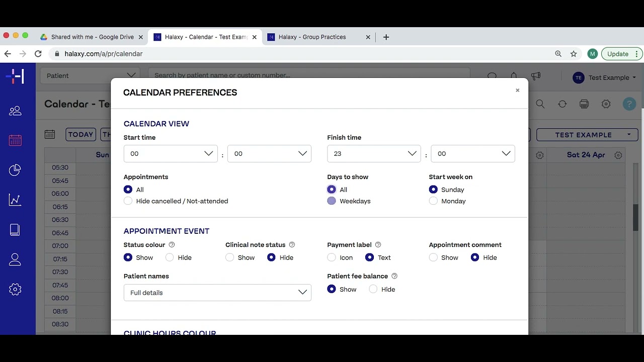This screenshot has height=362, width=644.
Task: Close the Calendar Preferences dialog
Action: [x=517, y=90]
